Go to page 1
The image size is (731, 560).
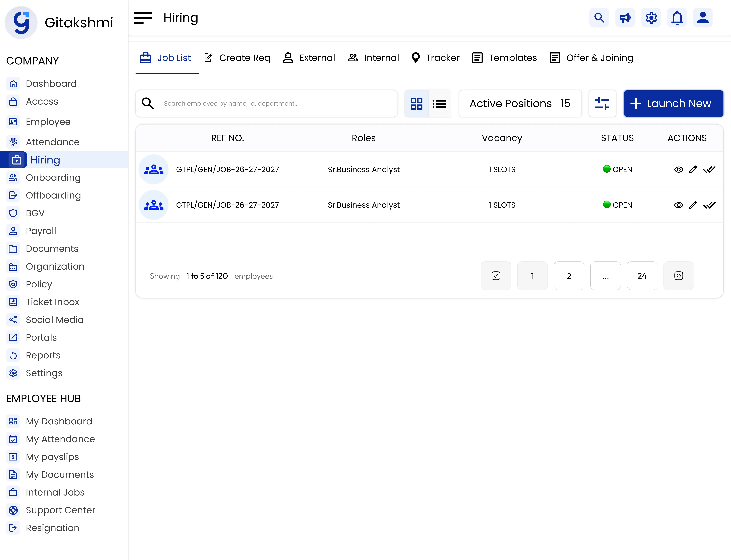click(x=533, y=276)
